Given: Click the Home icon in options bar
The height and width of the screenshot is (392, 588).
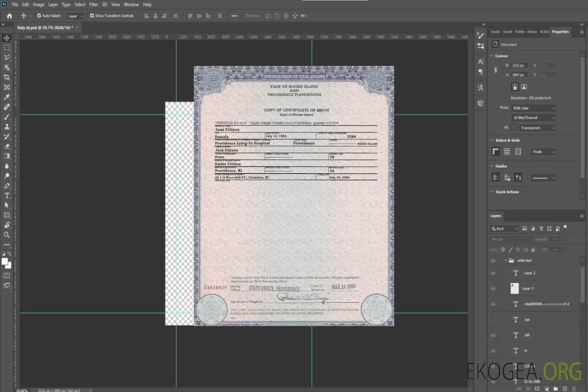Looking at the screenshot, I should pyautogui.click(x=9, y=16).
